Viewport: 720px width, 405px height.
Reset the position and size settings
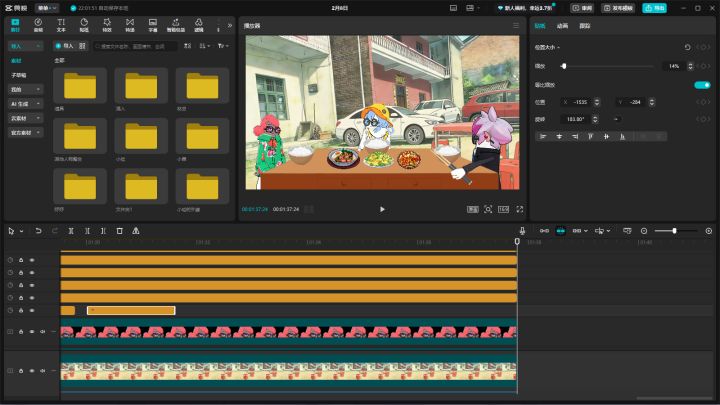click(687, 47)
